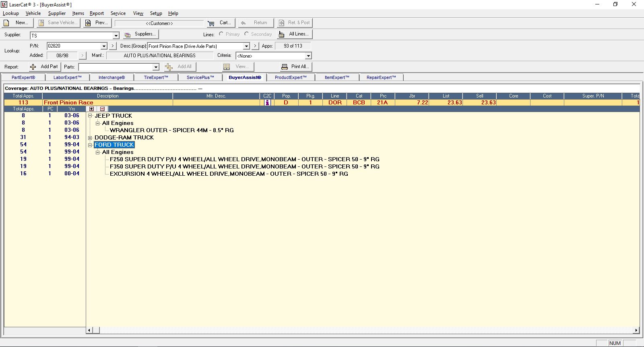Click the arrow button beside Added date
The width and height of the screenshot is (644, 347).
pos(83,56)
